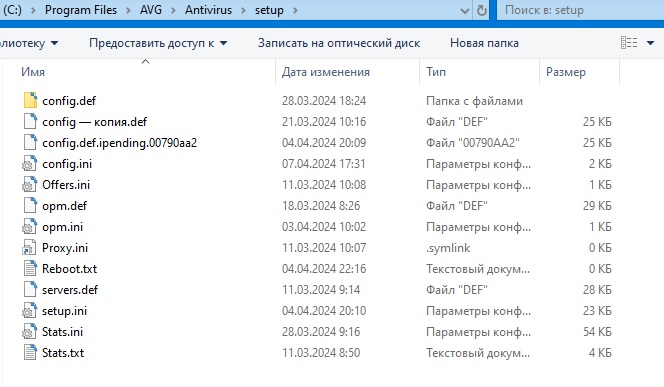The width and height of the screenshot is (664, 387).
Task: Select the file name opm.ini
Action: [x=62, y=227]
